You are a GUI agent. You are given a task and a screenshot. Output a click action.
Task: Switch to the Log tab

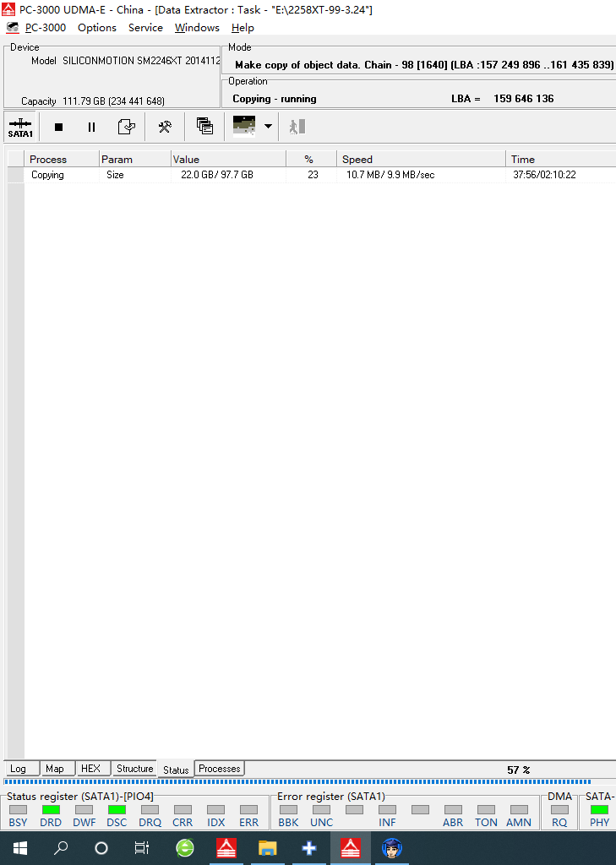pyautogui.click(x=18, y=769)
